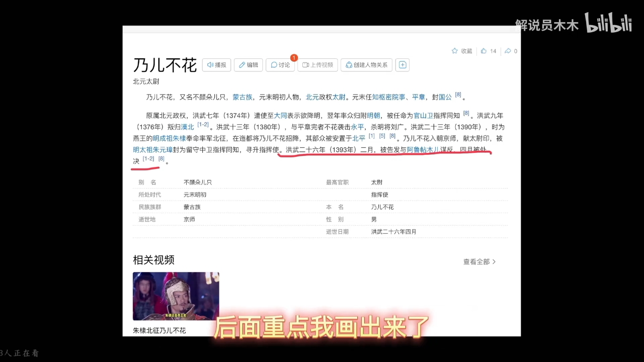Open reference [5] in the paragraph
This screenshot has width=644, height=362.
382,136
